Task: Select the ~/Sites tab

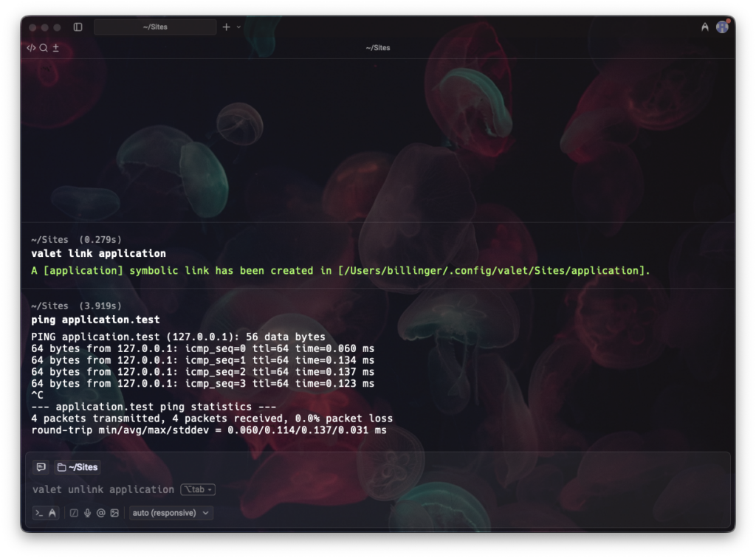Action: 155,27
